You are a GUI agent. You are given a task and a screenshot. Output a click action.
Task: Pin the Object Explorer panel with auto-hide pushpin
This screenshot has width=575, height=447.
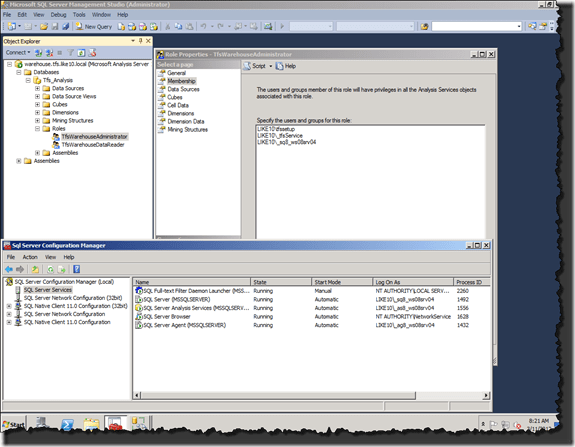point(140,41)
